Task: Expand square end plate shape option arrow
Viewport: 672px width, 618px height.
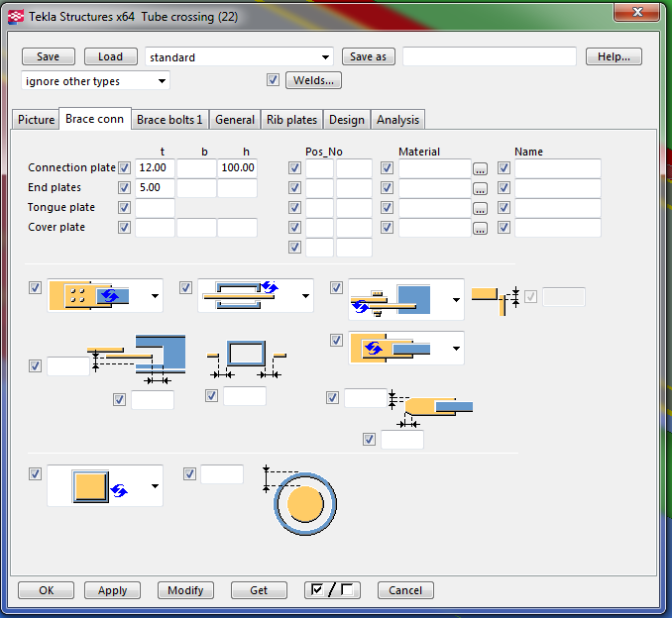Action: click(156, 486)
